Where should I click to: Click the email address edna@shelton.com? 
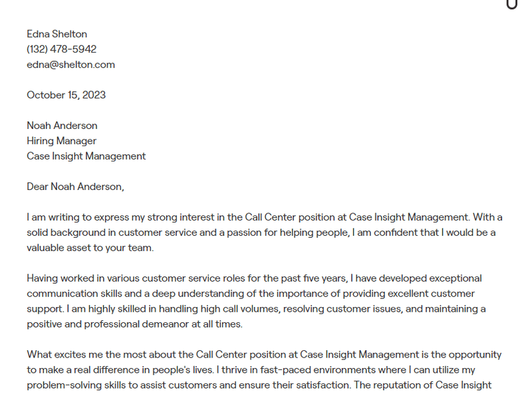point(70,64)
